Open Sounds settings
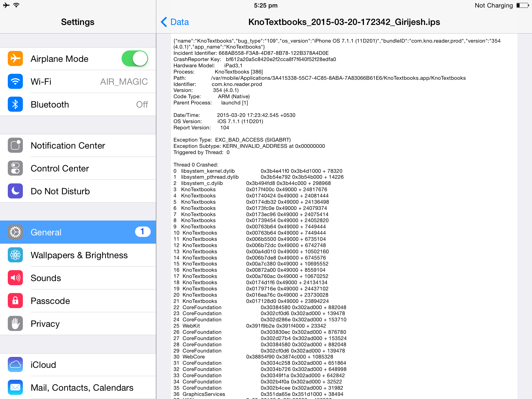This screenshot has height=399, width=532. [x=78, y=278]
